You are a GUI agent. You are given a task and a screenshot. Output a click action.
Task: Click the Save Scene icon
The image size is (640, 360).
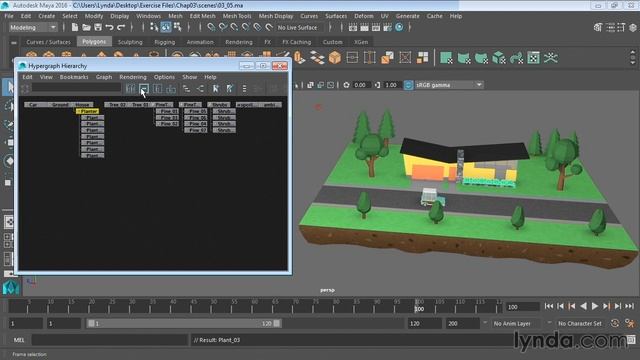point(98,27)
